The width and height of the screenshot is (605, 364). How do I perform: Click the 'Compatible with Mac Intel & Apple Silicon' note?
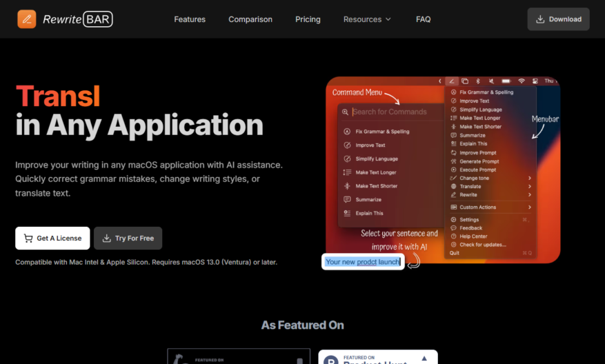(146, 262)
